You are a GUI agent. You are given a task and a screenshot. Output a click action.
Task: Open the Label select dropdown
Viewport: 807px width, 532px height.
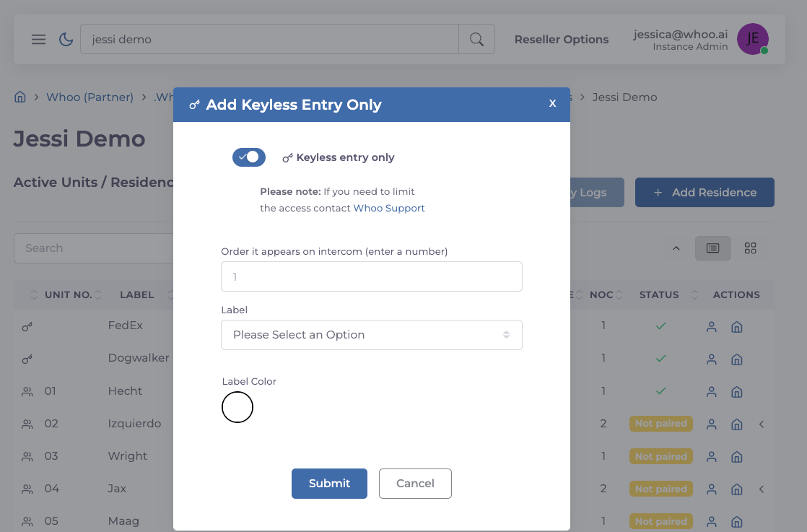[372, 335]
